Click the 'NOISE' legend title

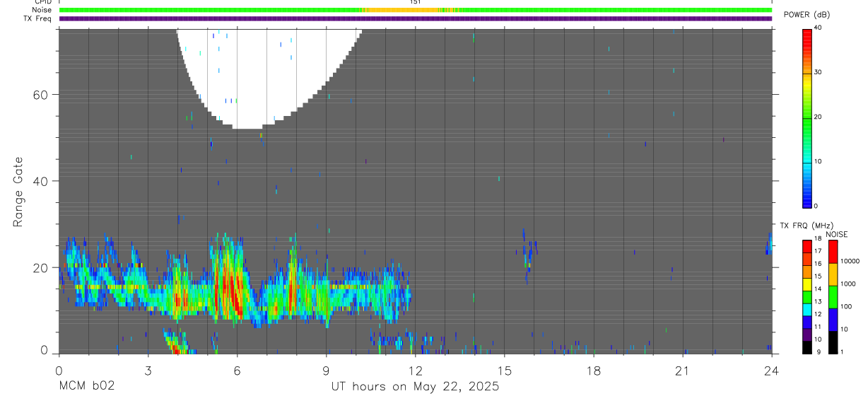(838, 234)
